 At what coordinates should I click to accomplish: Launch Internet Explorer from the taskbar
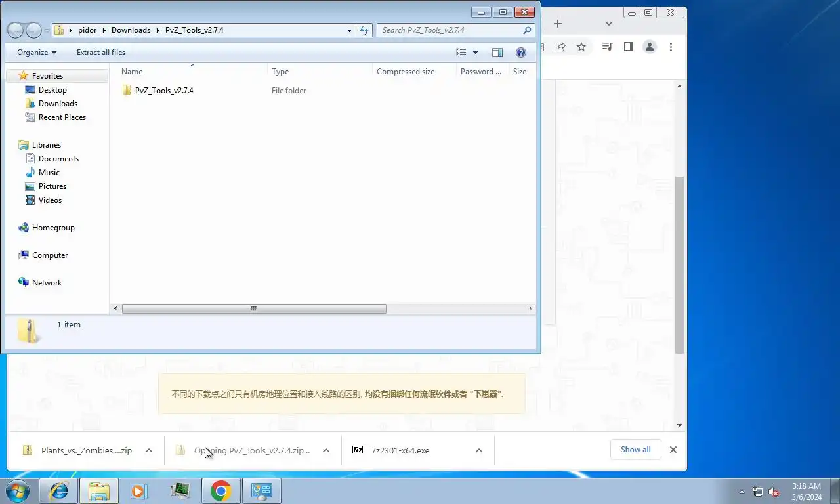click(x=59, y=491)
